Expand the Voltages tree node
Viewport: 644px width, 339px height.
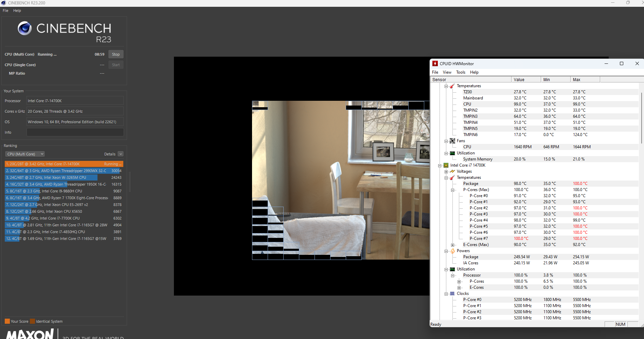(x=446, y=172)
